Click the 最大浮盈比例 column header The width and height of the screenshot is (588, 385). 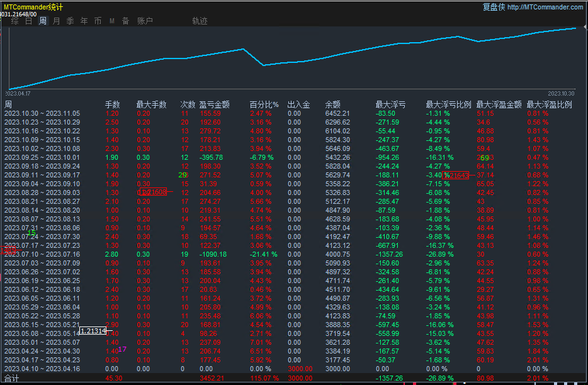coord(550,104)
